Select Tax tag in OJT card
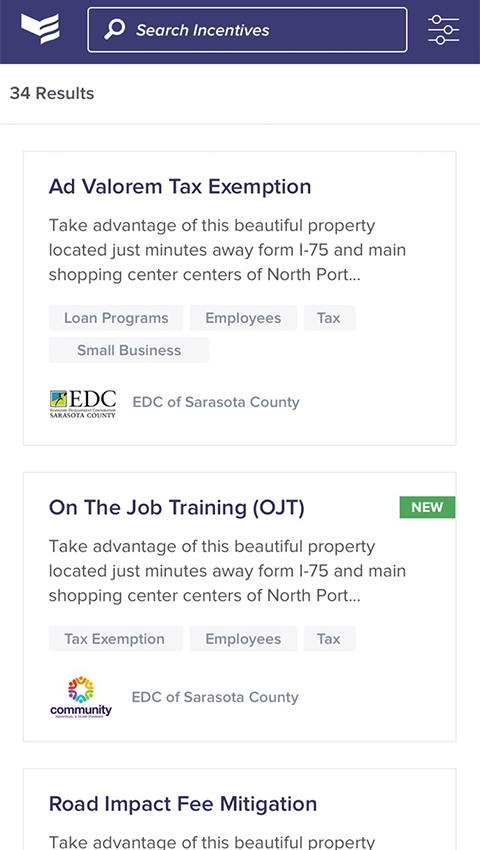The width and height of the screenshot is (480, 850). (x=329, y=639)
